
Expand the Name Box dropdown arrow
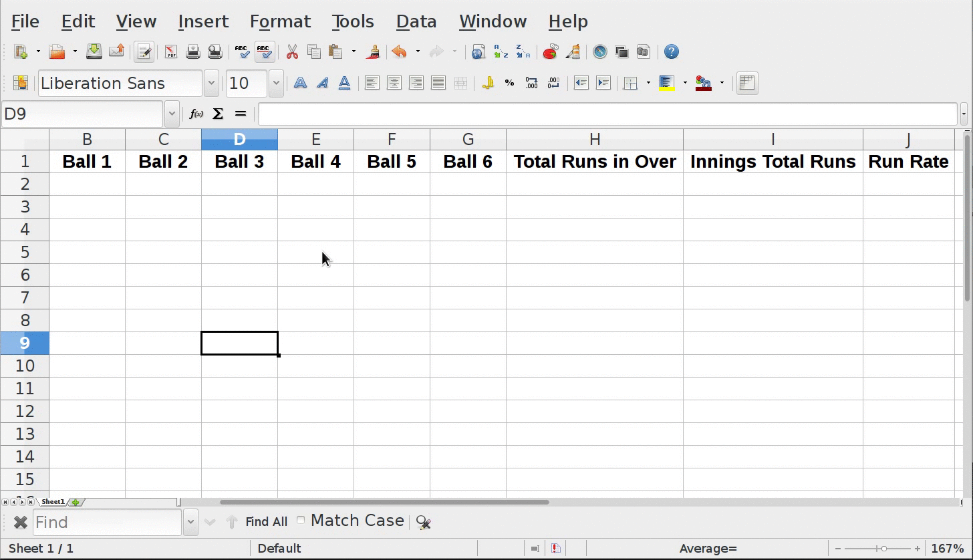click(x=172, y=114)
